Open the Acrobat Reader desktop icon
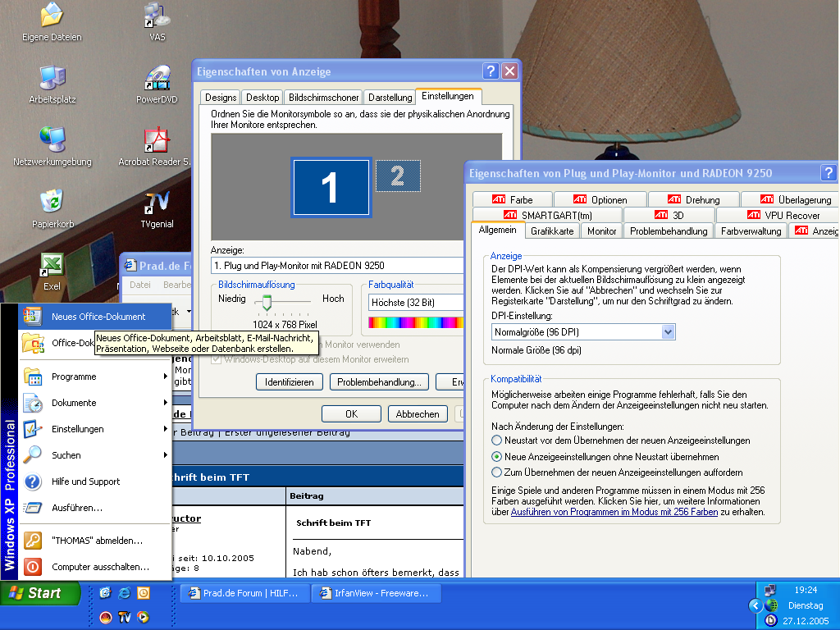The image size is (840, 630). [157, 140]
